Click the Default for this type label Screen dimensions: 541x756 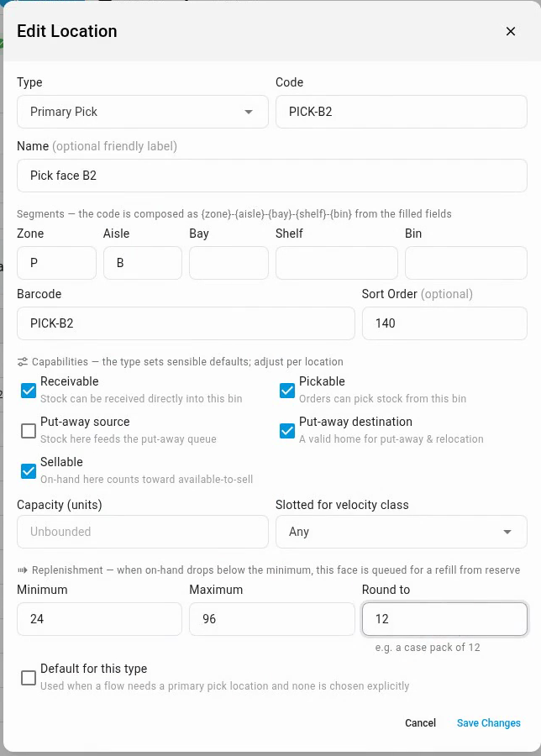click(x=93, y=669)
